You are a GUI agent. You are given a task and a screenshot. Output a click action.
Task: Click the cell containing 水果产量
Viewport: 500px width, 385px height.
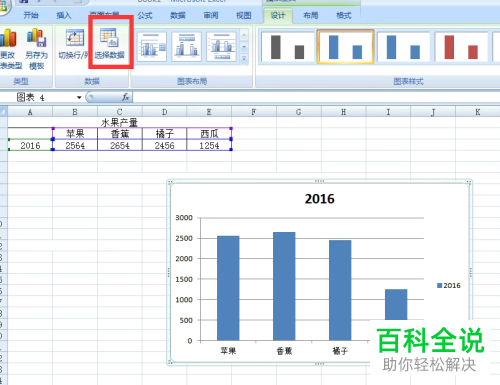click(120, 122)
